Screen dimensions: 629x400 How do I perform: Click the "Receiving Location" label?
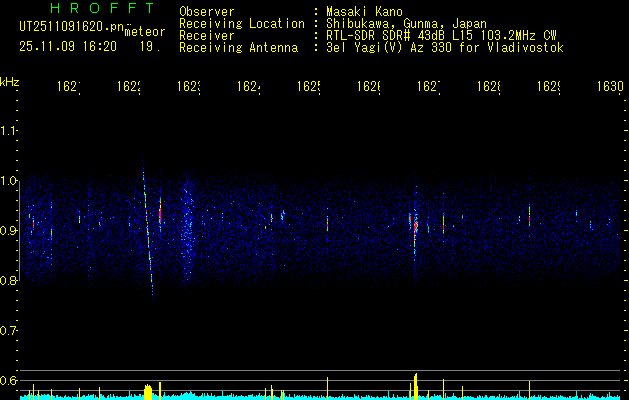tap(242, 24)
